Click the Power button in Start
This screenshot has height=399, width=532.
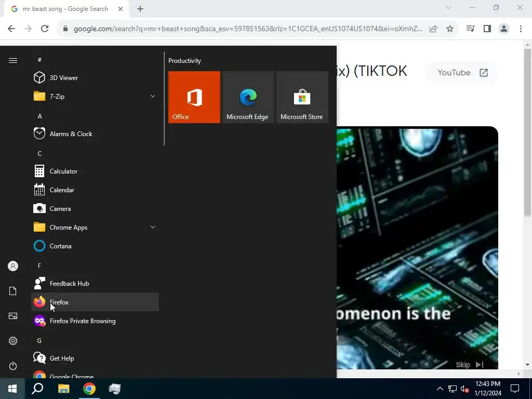[13, 366]
